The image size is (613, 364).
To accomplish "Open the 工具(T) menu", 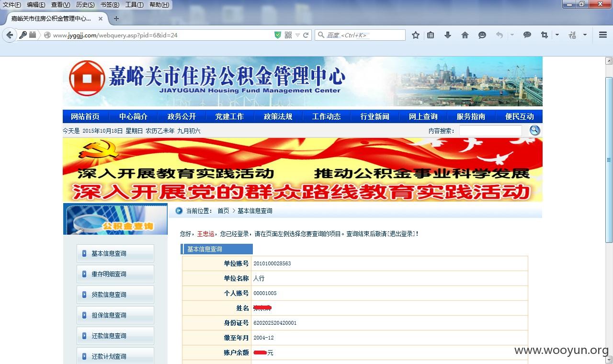I will (x=134, y=5).
